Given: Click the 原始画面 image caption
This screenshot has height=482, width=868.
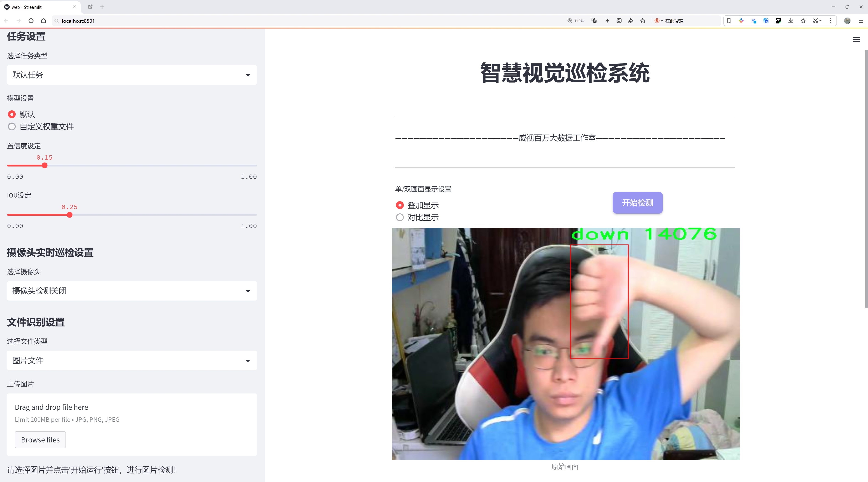Looking at the screenshot, I should pyautogui.click(x=565, y=467).
